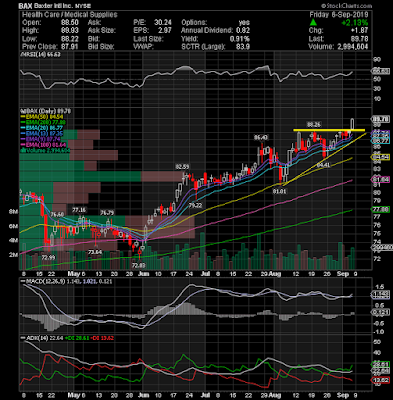
Task: Click the +2.13% percent change value
Action: [x=354, y=23]
